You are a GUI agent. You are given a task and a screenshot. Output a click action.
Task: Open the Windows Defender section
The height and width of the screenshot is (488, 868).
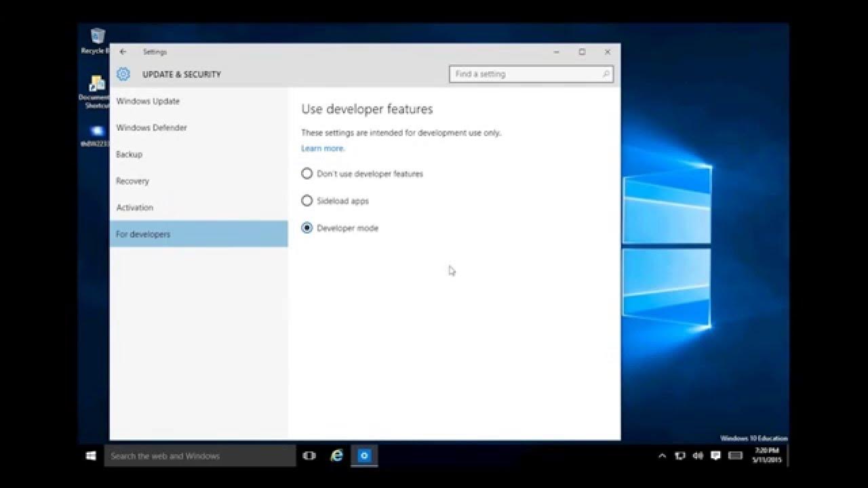pos(199,127)
